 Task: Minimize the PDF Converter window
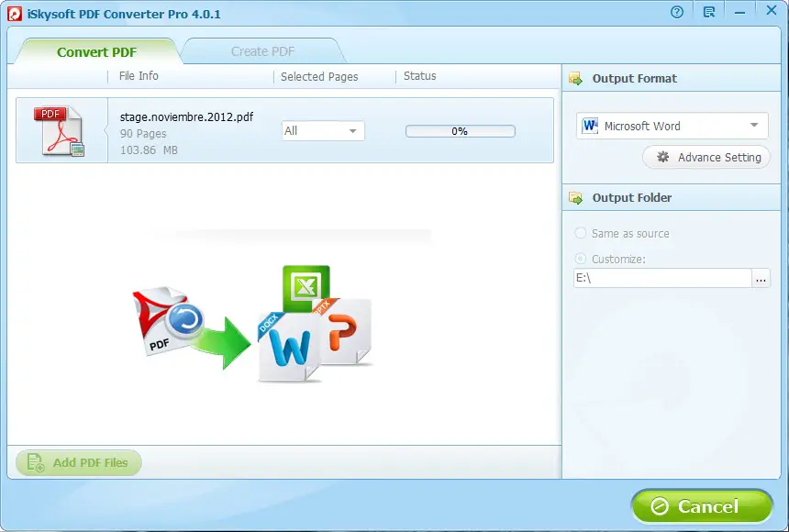(739, 13)
